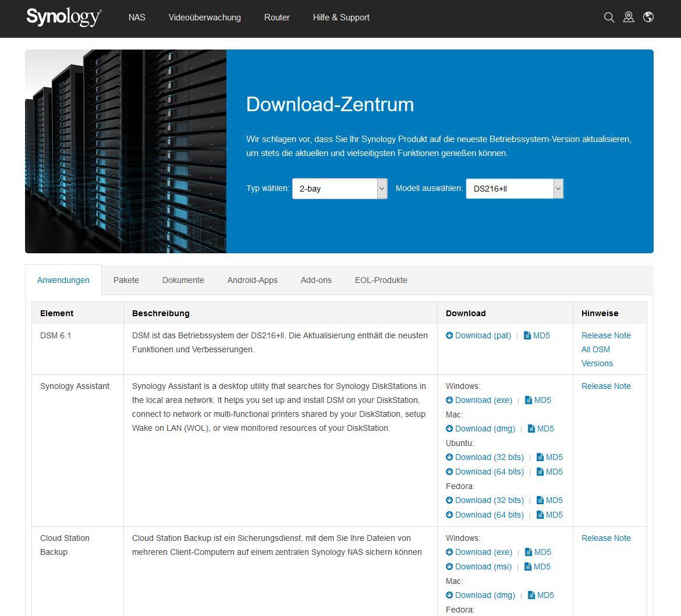Click 'Ubuntu:' label in Synology Assistant row

pos(459,443)
